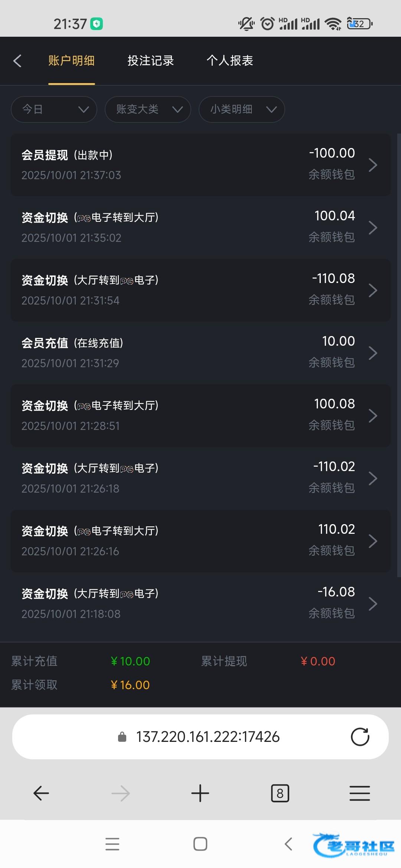Tap the browser address bar URL
Viewport: 401px width, 868px height.
(208, 737)
